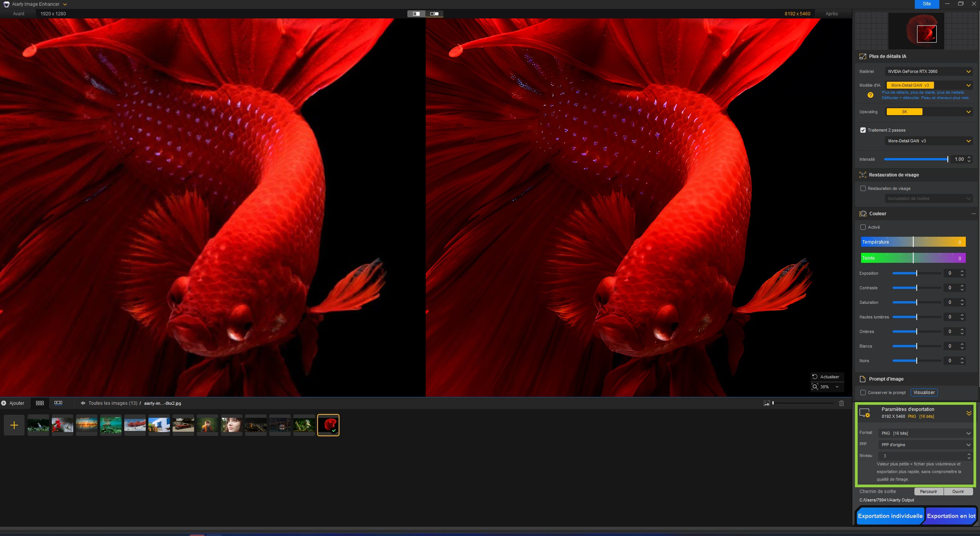Viewport: 980px width, 536px height.
Task: Open the Upscaling 8K dropdown
Action: tap(928, 112)
